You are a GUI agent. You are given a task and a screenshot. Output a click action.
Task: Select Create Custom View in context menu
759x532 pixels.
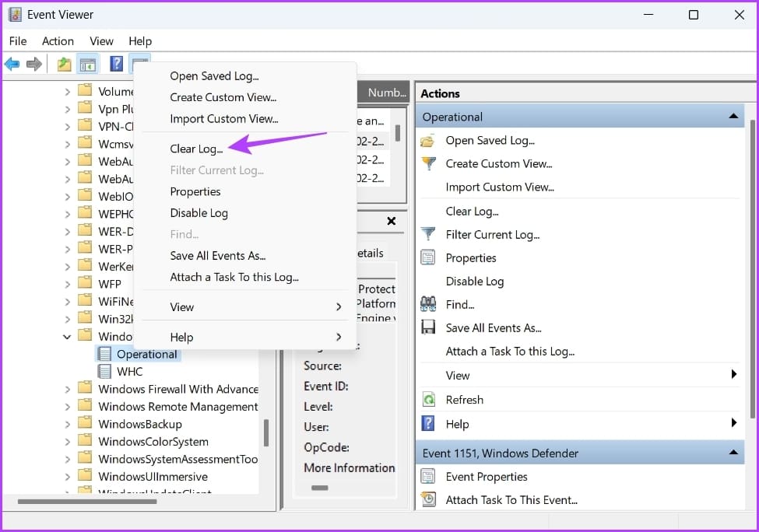pos(223,97)
